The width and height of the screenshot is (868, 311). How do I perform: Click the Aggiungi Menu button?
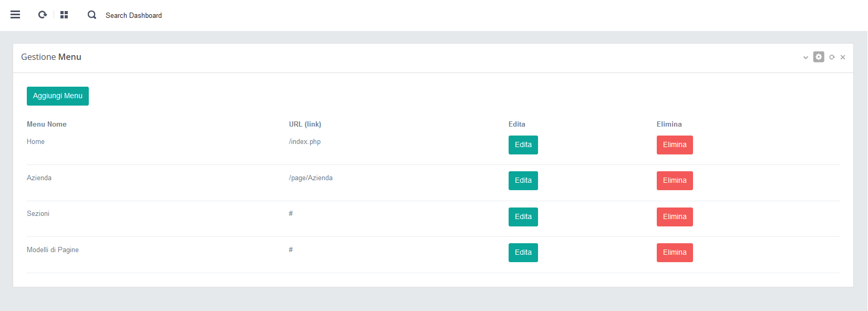click(x=58, y=96)
